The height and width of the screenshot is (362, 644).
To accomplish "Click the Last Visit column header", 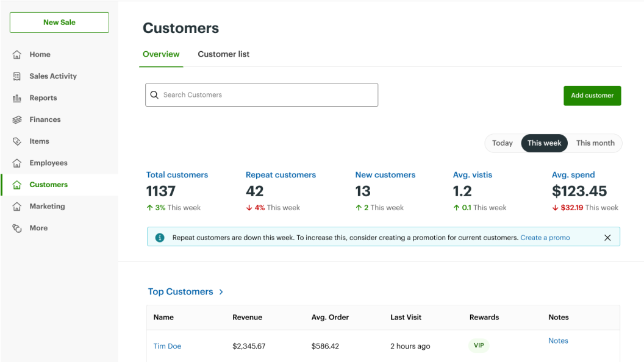I will pyautogui.click(x=406, y=318).
